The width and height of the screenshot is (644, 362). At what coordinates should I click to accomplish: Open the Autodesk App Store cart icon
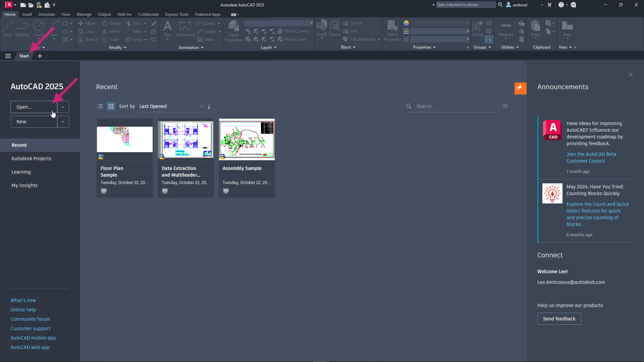point(549,5)
